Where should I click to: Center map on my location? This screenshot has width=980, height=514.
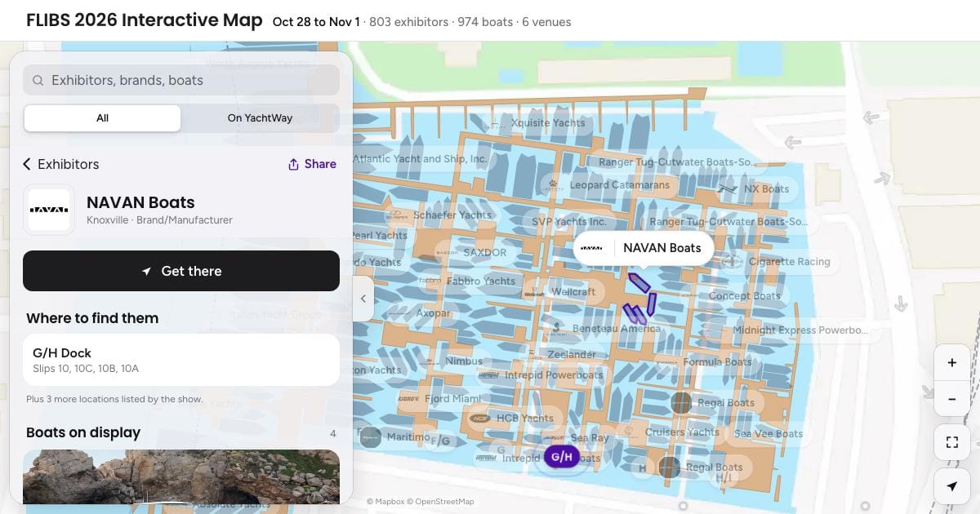click(951, 486)
